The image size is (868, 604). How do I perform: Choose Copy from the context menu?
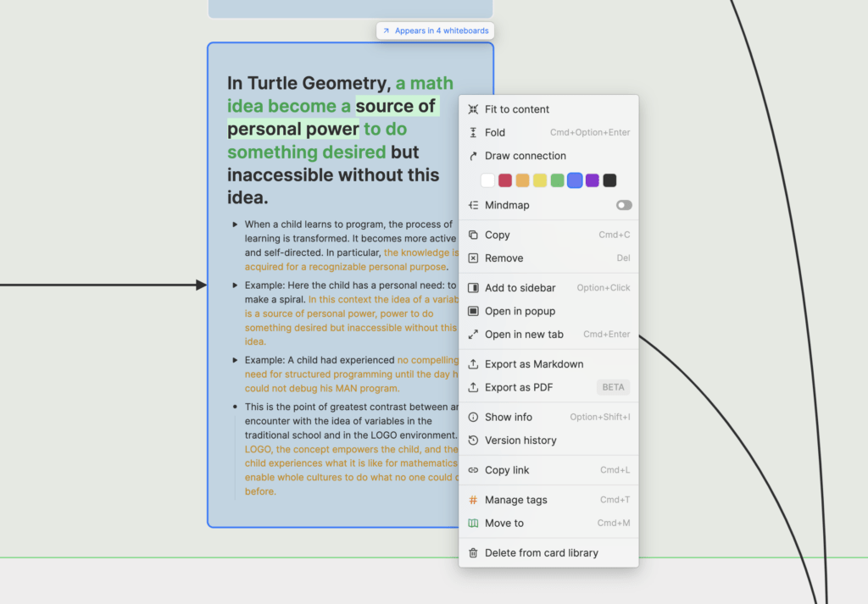click(548, 235)
